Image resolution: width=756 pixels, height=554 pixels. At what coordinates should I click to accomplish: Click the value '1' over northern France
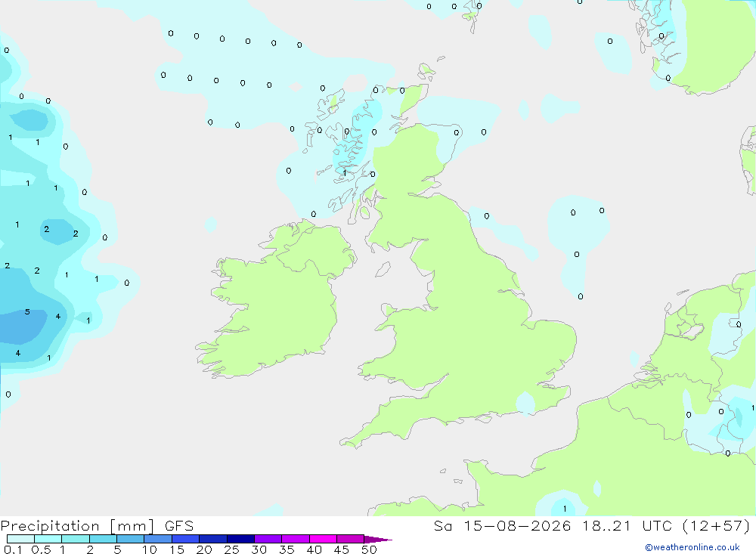coord(565,509)
